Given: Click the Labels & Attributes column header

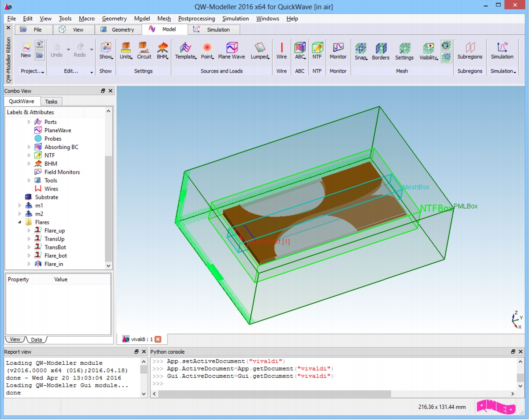Looking at the screenshot, I should [30, 112].
